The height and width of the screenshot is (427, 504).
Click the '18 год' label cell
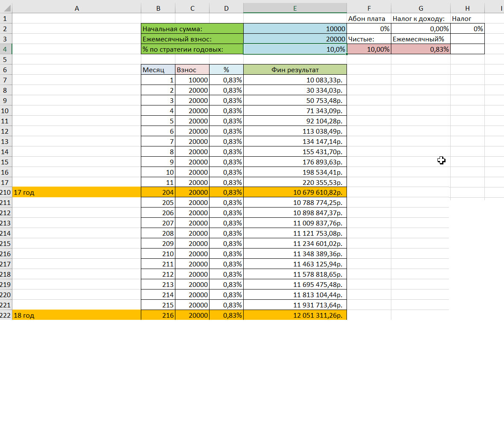point(76,315)
